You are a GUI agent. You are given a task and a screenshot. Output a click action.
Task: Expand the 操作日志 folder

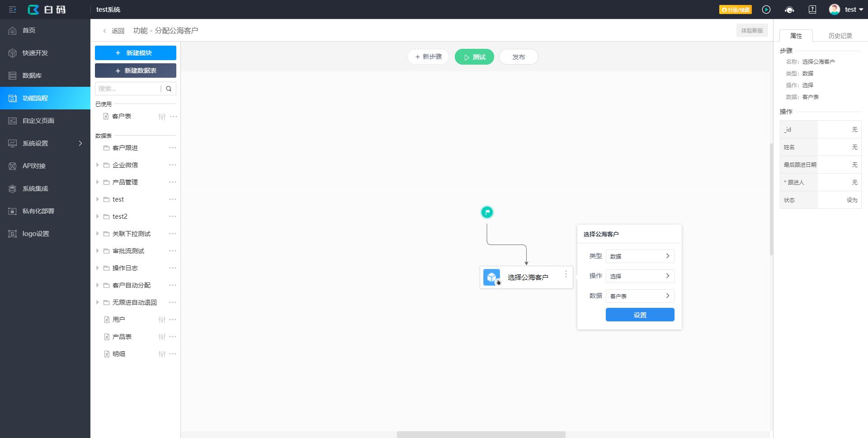point(97,268)
